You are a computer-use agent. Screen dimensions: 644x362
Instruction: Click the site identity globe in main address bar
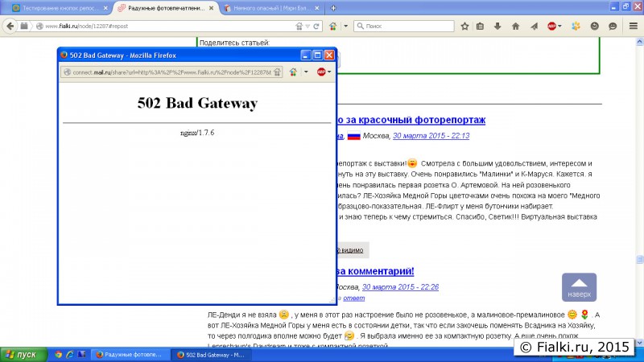pos(39,26)
